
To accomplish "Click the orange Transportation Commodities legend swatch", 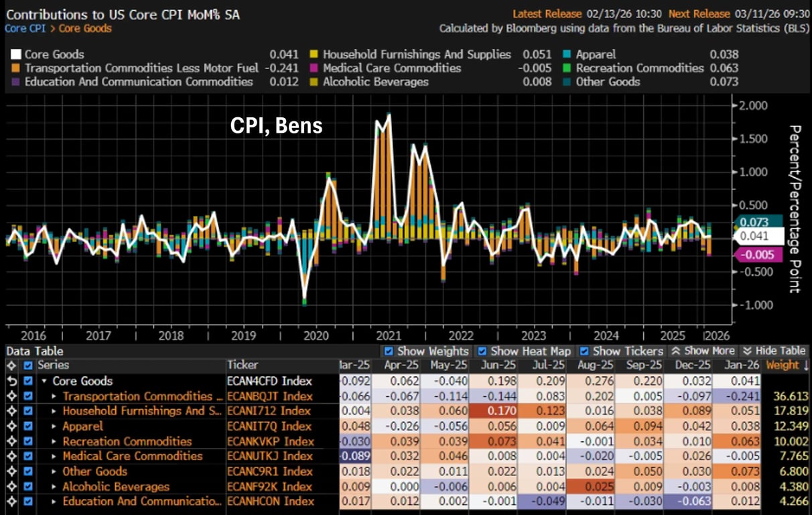I will click(x=15, y=68).
